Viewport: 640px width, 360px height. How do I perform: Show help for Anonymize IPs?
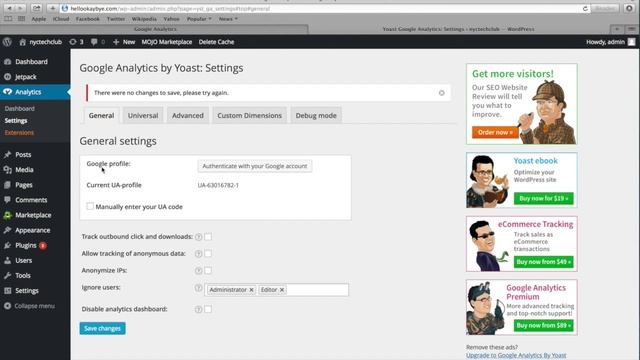(x=198, y=270)
